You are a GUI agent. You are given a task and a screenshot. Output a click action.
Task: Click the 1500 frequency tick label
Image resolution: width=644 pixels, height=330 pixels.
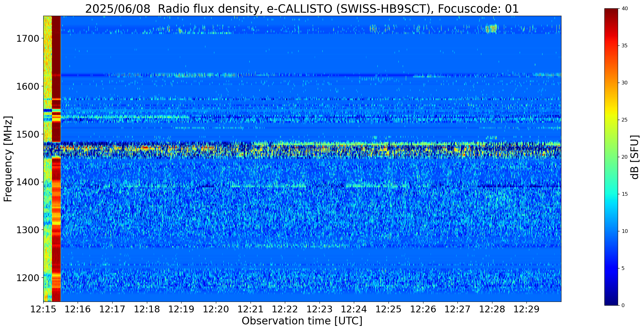tap(28, 134)
